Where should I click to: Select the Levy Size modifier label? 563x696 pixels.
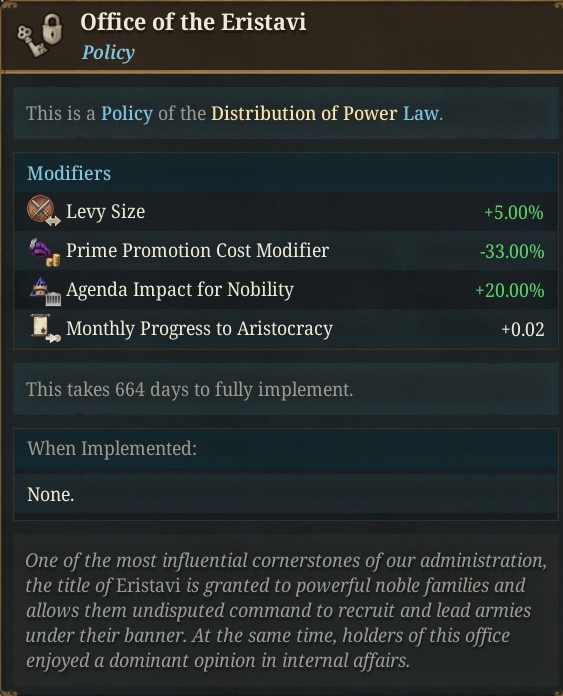tap(105, 212)
